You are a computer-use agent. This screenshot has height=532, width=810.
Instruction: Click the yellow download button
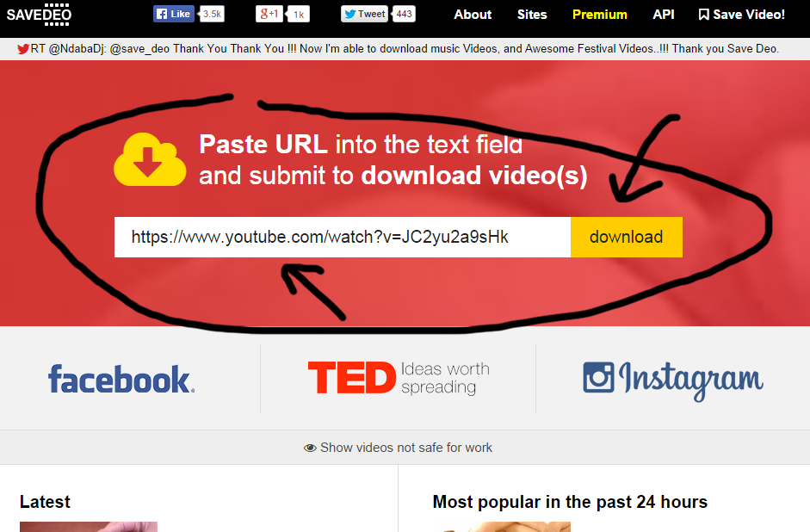tap(627, 237)
